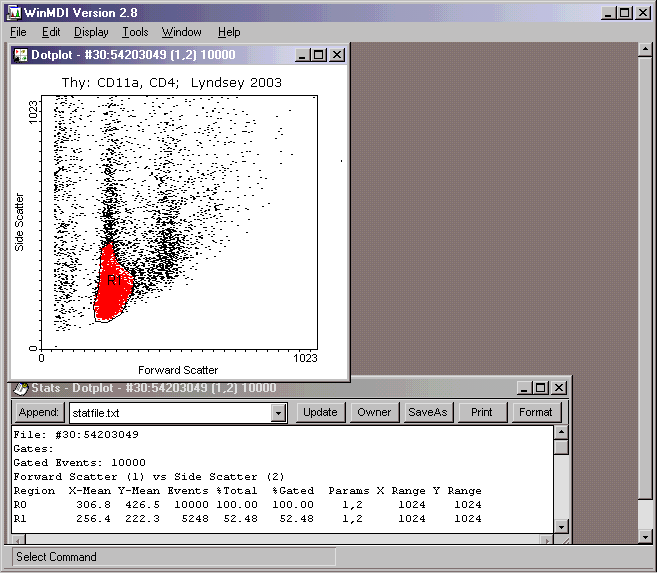Open the Format options button
Screen dimensions: 657x573
point(535,412)
